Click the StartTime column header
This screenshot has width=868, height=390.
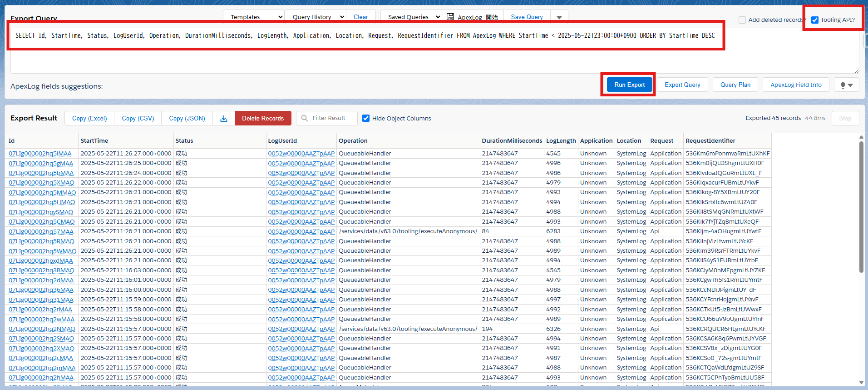coord(126,141)
